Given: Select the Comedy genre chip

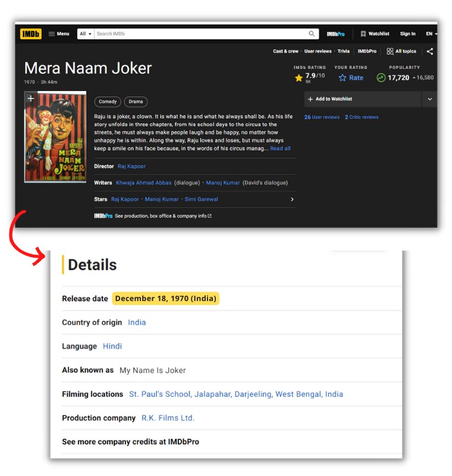Looking at the screenshot, I should point(108,102).
